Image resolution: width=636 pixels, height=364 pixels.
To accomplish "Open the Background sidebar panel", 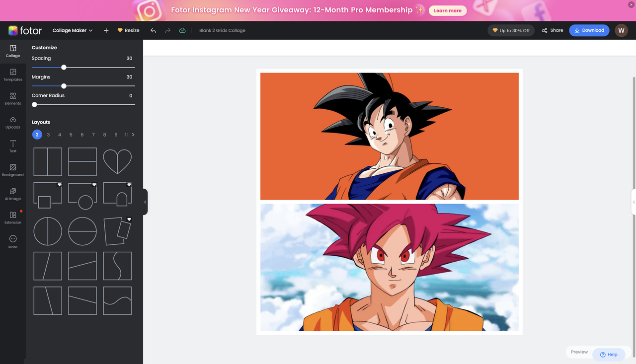I will 13,170.
